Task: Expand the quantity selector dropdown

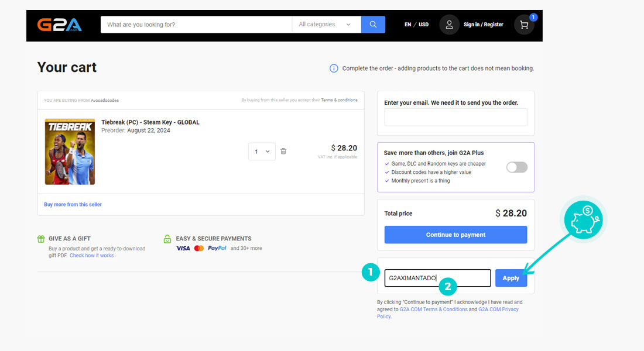Action: (262, 152)
